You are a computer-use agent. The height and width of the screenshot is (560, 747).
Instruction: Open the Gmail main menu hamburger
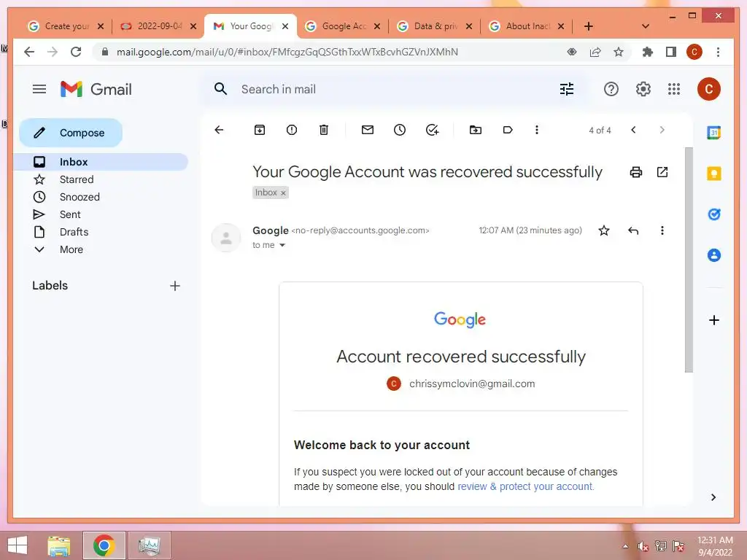[39, 89]
